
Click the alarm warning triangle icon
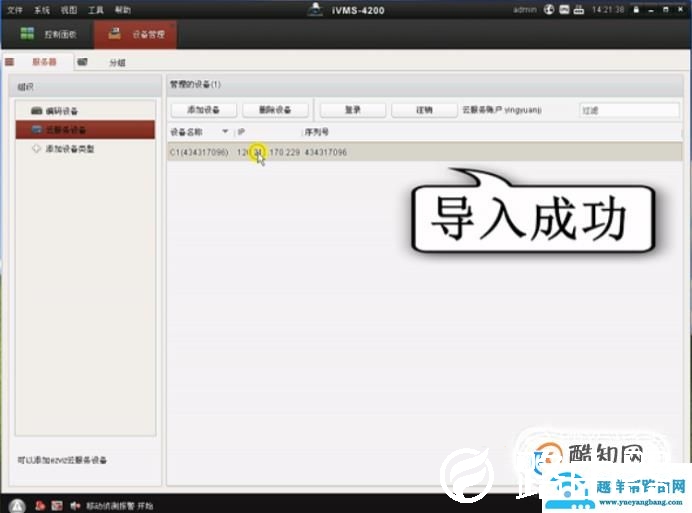point(17,506)
